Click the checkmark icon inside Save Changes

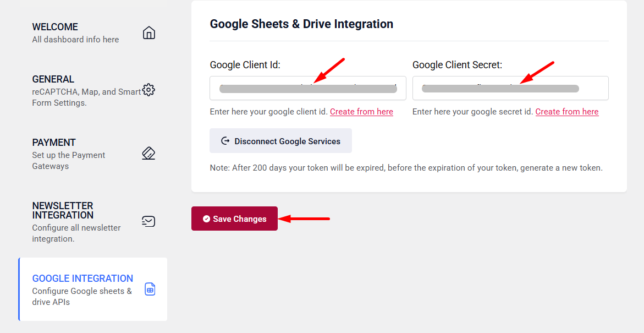click(206, 219)
